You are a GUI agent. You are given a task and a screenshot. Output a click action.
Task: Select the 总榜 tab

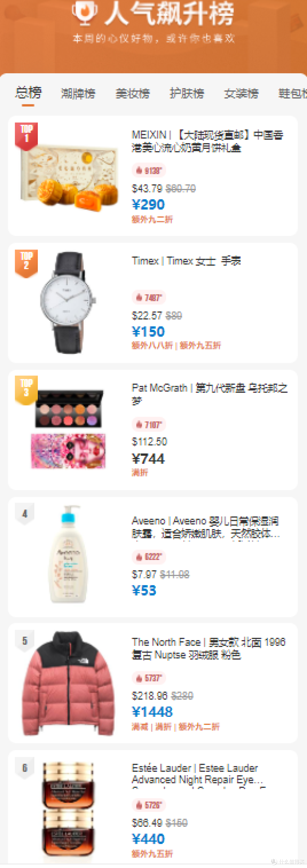coord(28,93)
